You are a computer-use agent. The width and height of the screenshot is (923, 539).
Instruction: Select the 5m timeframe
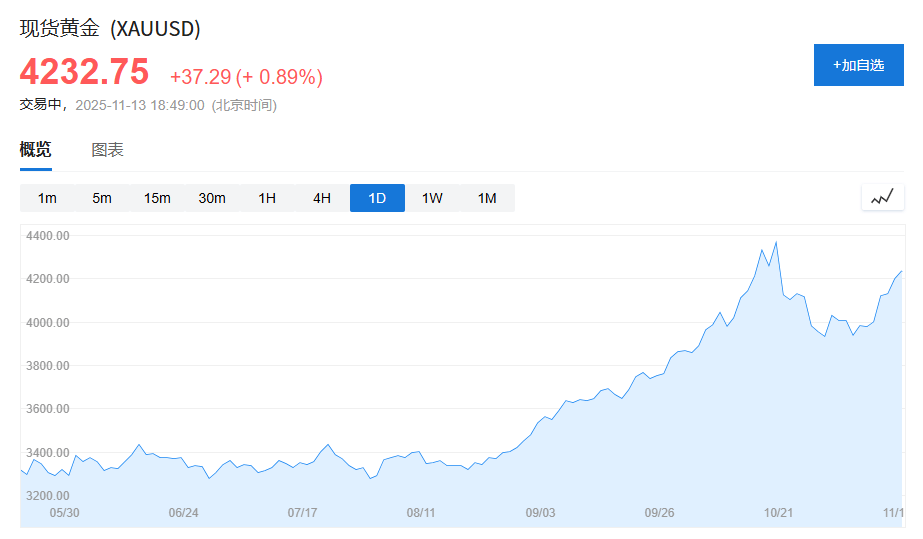[102, 198]
